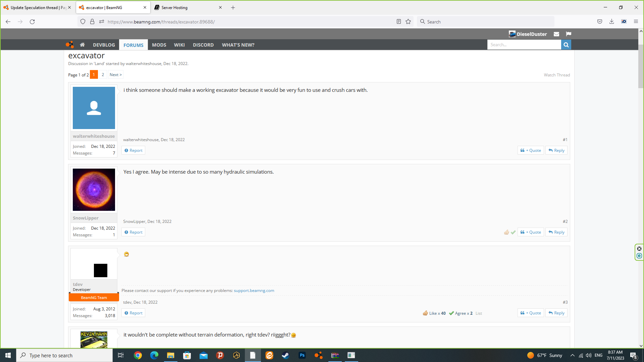The width and height of the screenshot is (644, 362).
Task: Open the Save to Pocket icon
Action: coord(600,22)
